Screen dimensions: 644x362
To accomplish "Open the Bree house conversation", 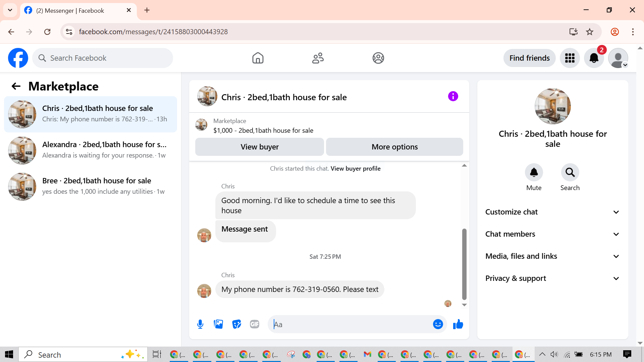I will 91,186.
